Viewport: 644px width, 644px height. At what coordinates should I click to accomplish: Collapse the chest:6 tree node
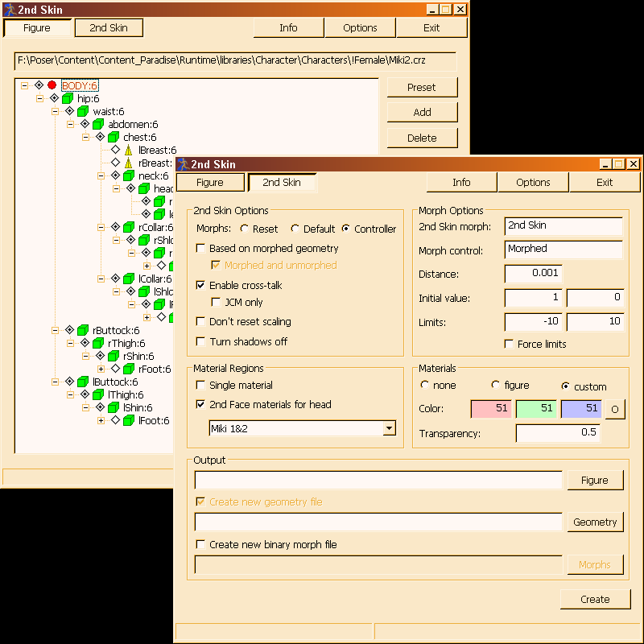tap(85, 137)
